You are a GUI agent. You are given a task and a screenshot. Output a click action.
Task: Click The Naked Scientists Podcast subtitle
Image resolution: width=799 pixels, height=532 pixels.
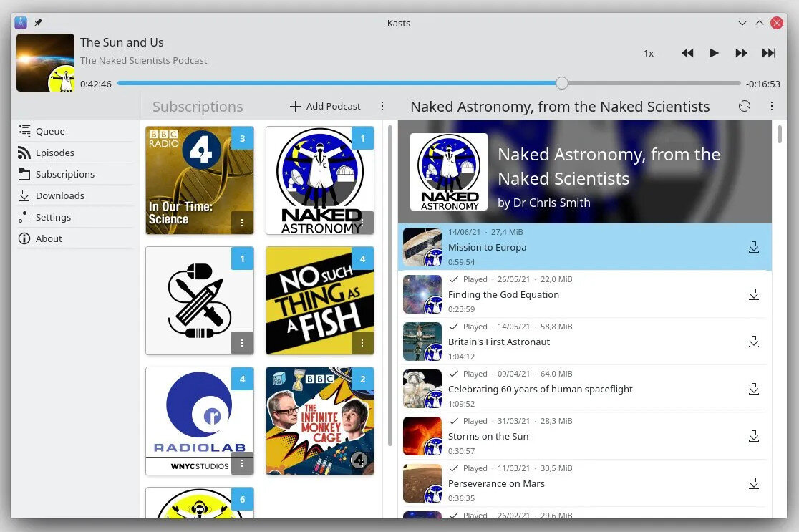tap(144, 60)
